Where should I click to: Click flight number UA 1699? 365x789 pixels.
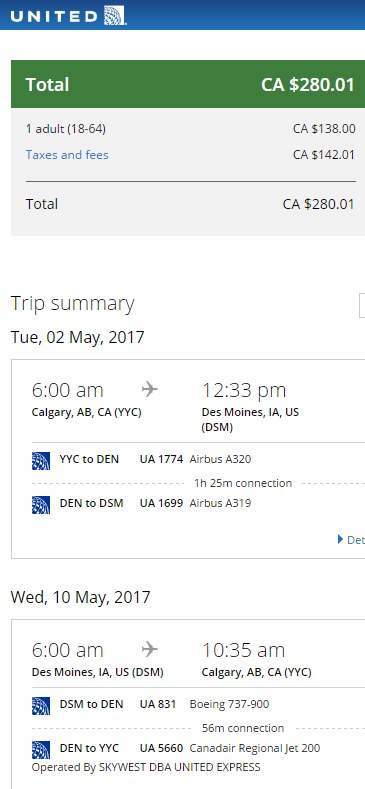click(x=161, y=503)
